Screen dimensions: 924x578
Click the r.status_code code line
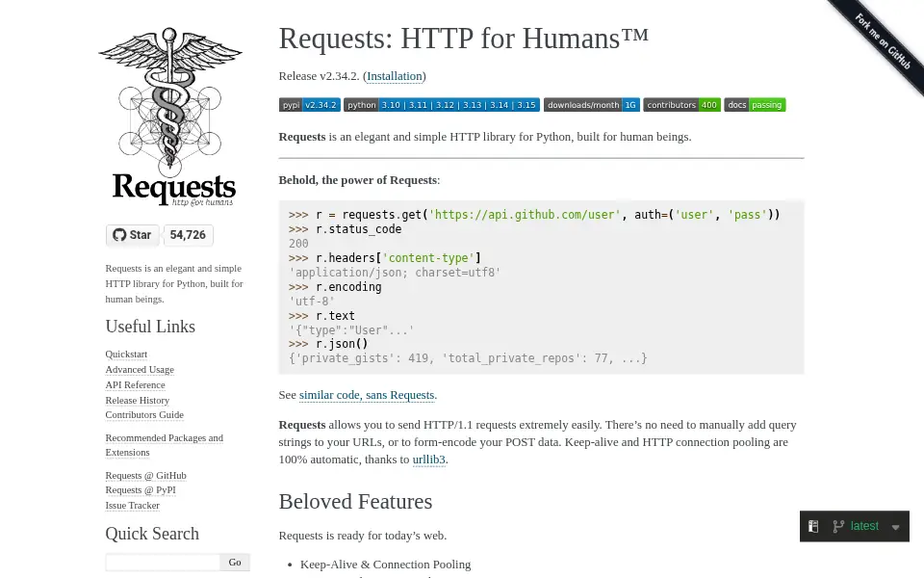tap(345, 229)
